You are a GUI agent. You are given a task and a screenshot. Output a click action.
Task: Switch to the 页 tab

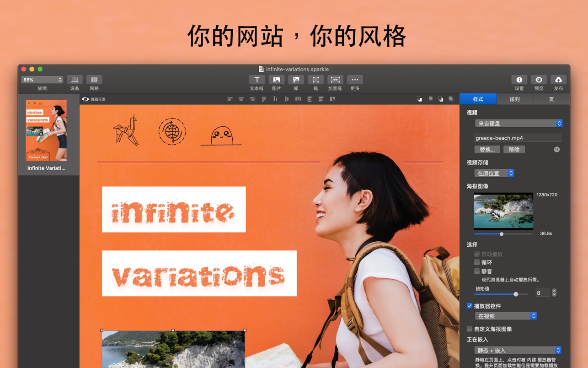point(551,99)
